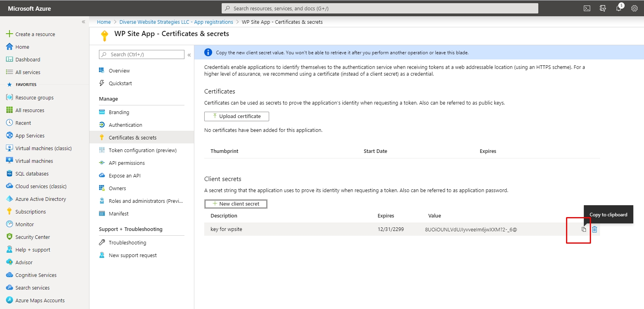The width and height of the screenshot is (644, 309).
Task: Collapse the app registration side menu
Action: pyautogui.click(x=189, y=55)
